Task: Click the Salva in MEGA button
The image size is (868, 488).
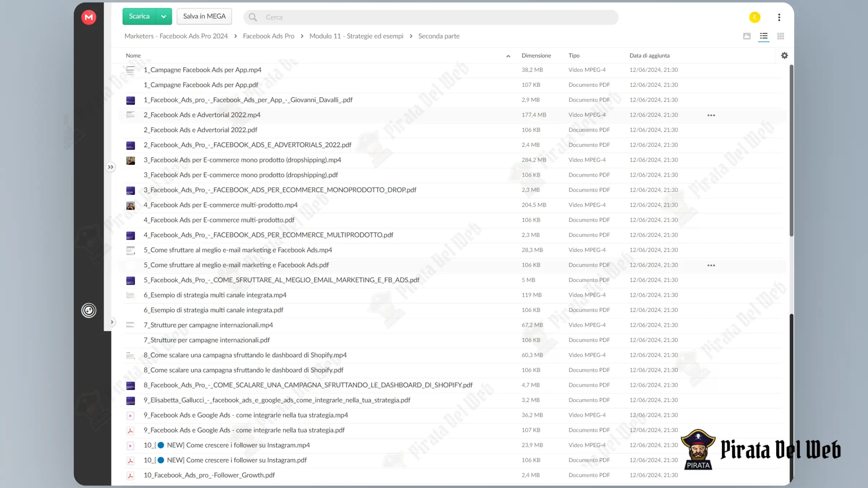Action: point(204,17)
